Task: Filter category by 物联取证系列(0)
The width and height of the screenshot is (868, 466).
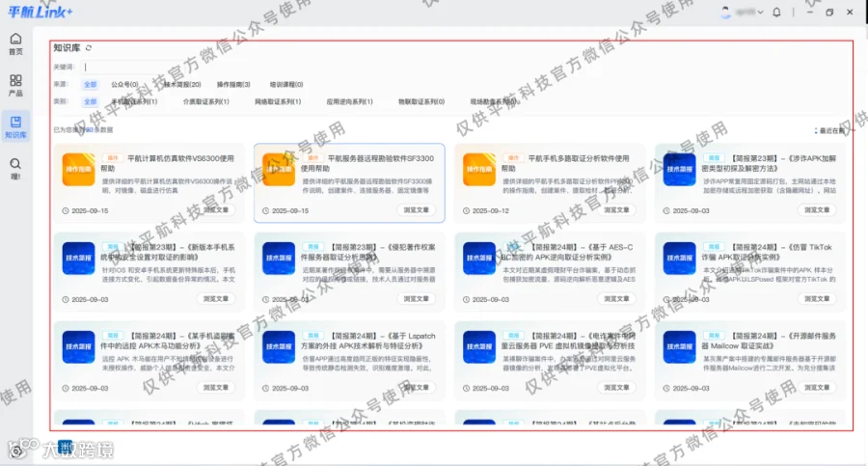Action: click(x=421, y=102)
